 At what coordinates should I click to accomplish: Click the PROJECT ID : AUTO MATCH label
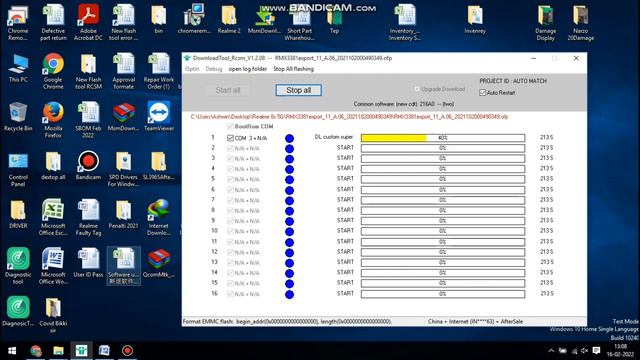click(513, 81)
